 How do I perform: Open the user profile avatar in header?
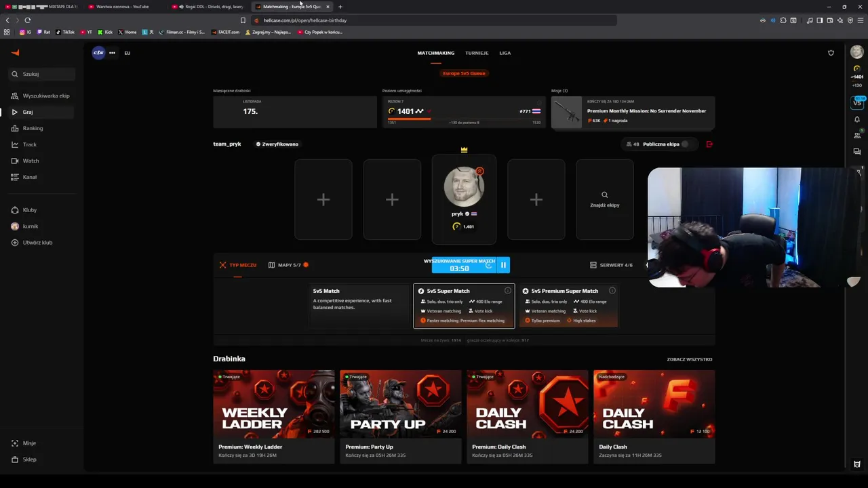coord(857,53)
